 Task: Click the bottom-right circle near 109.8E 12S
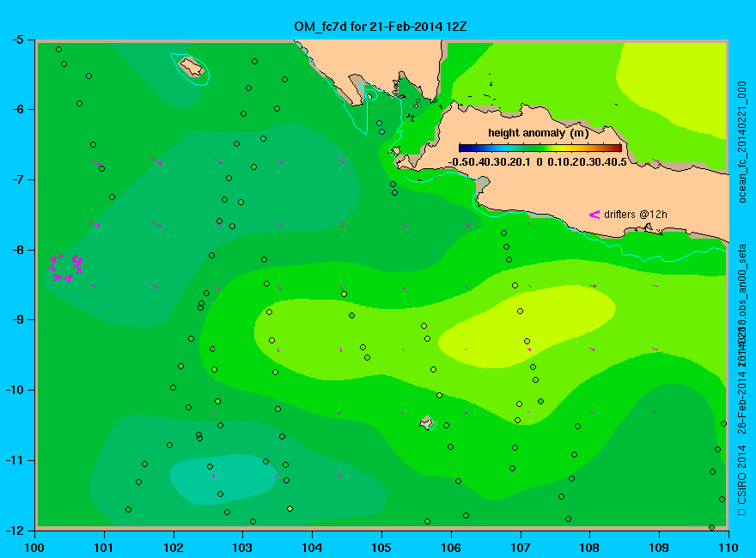[x=711, y=528]
